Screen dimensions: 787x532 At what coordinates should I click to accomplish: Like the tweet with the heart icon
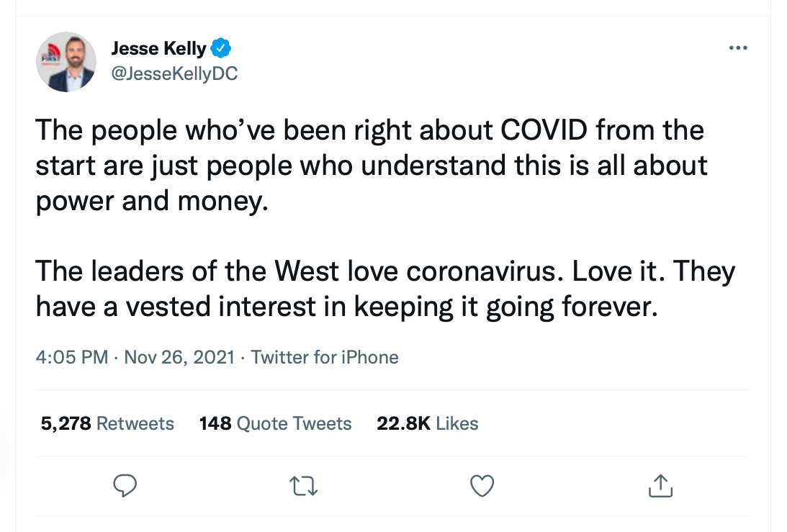pos(482,487)
